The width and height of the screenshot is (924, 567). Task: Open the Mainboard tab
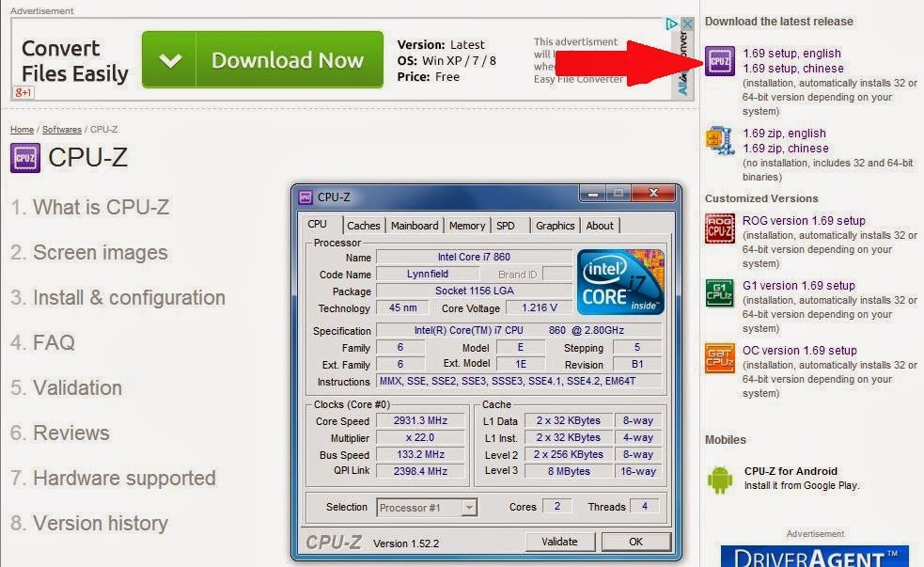point(415,226)
